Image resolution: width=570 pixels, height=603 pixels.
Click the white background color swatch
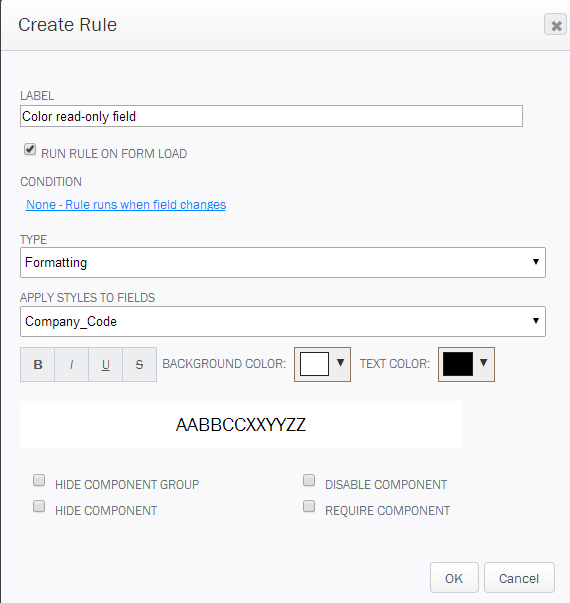[314, 364]
